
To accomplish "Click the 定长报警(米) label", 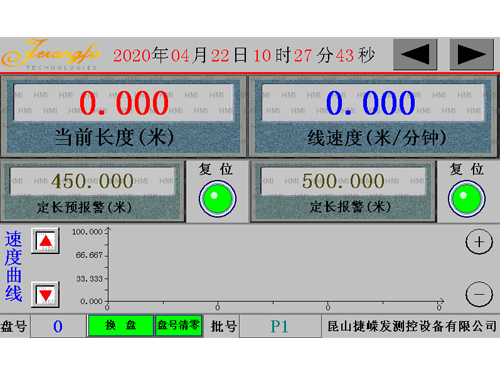I will (350, 207).
